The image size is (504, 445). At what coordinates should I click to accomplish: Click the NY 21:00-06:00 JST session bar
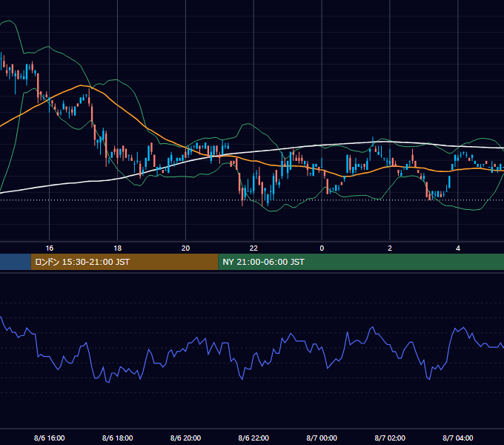click(x=361, y=262)
